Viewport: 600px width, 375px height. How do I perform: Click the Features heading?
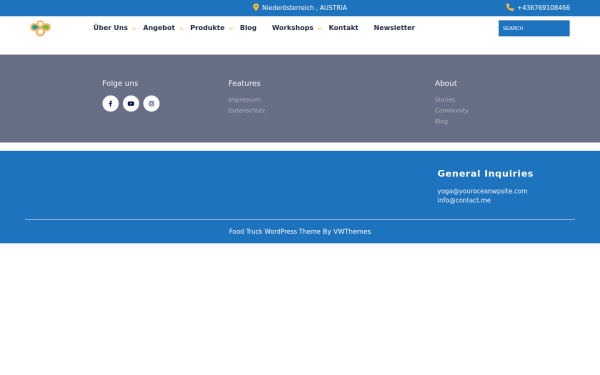[x=244, y=83]
